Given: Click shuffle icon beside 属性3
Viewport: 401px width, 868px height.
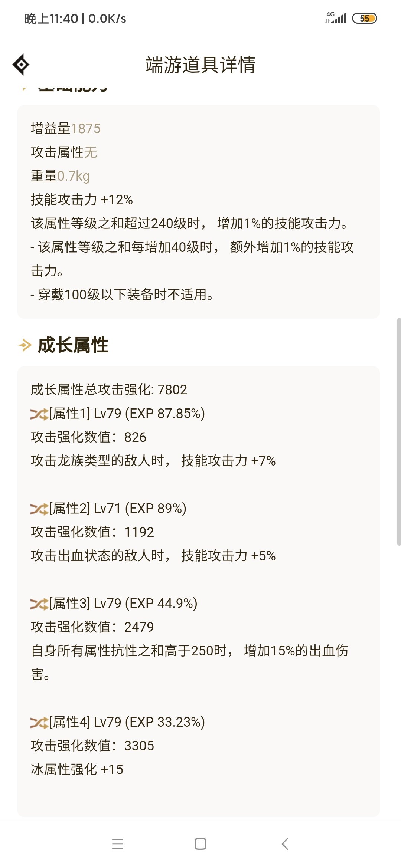Looking at the screenshot, I should [39, 604].
